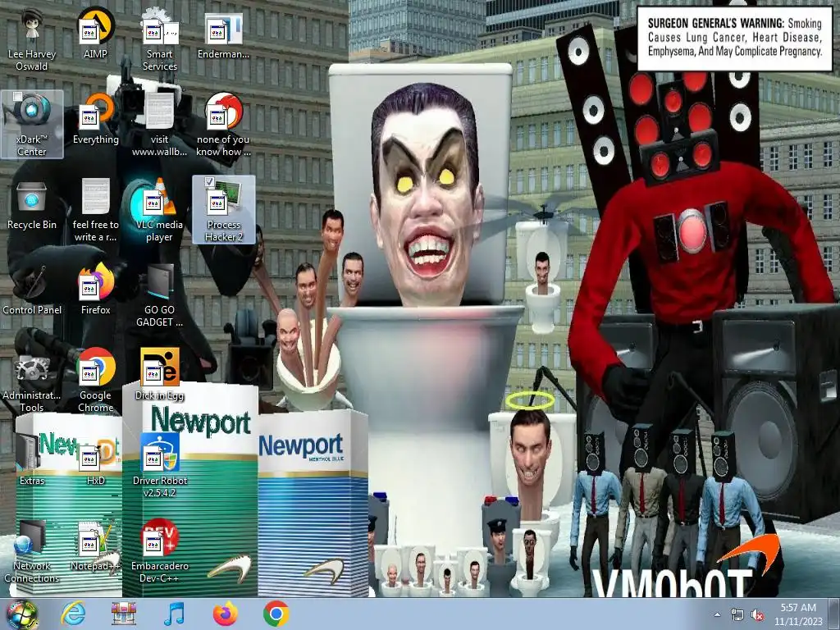Launch the HxD hex editor shortcut

95,459
